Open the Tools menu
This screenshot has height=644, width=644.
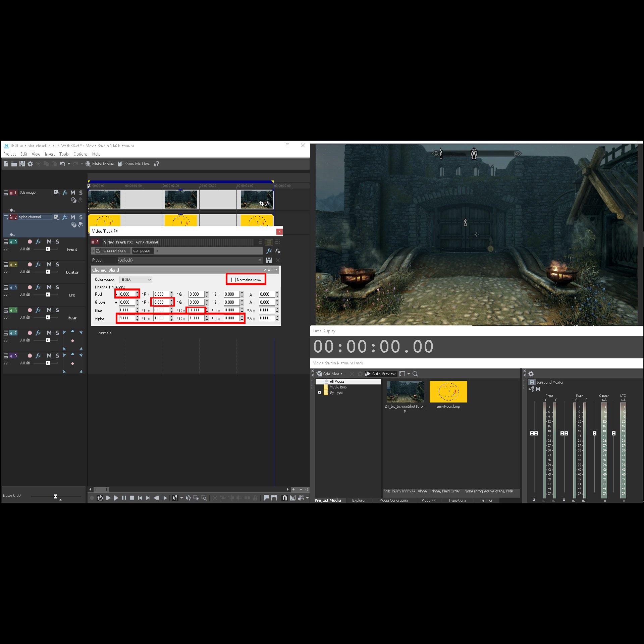(x=64, y=154)
